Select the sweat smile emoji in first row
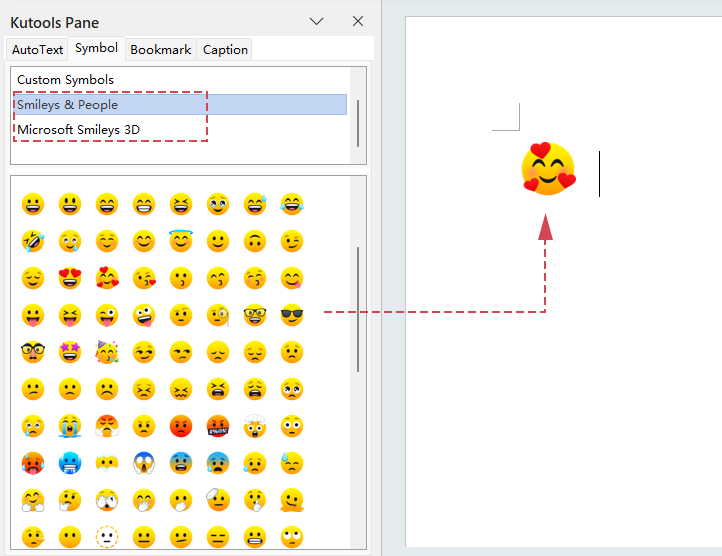Viewport: 722px width, 556px height. point(255,204)
